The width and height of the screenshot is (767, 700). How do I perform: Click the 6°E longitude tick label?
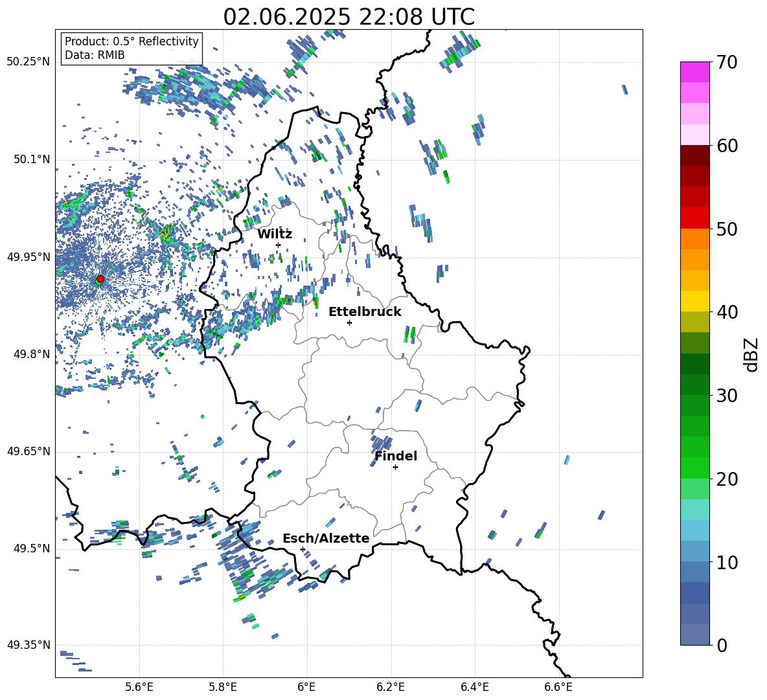click(306, 687)
